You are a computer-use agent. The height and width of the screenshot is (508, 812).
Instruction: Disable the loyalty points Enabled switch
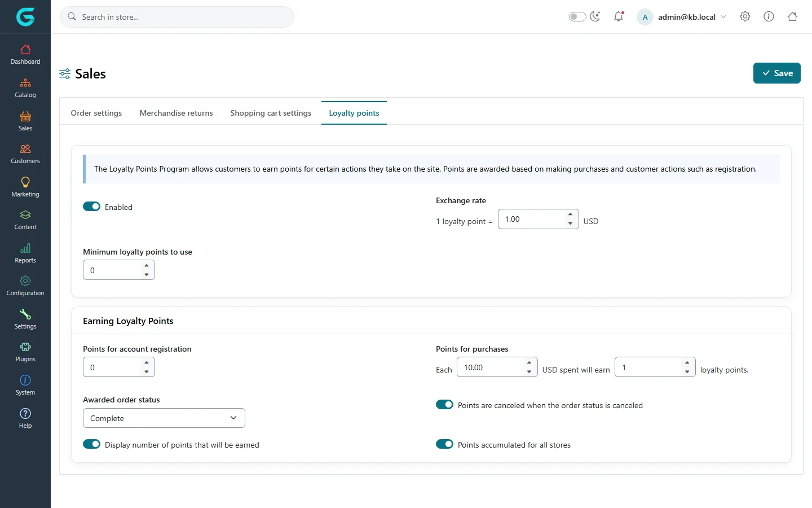(91, 207)
